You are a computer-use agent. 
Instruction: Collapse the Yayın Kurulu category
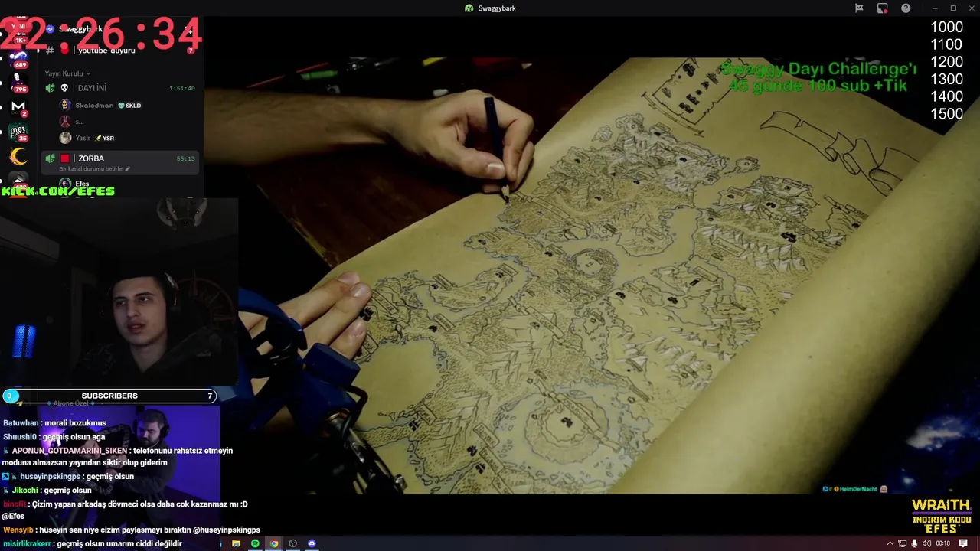tap(67, 73)
